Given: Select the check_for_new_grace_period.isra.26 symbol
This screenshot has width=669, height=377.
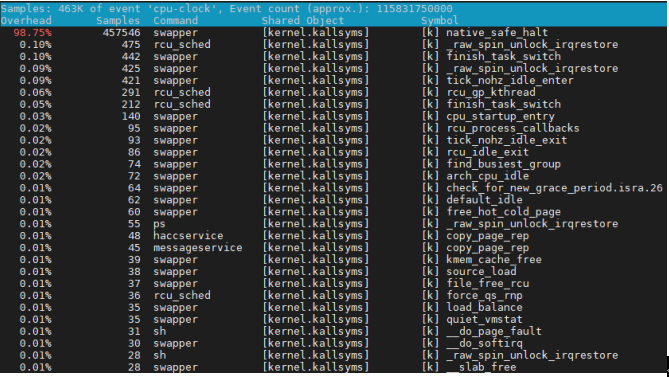Looking at the screenshot, I should click(554, 188).
